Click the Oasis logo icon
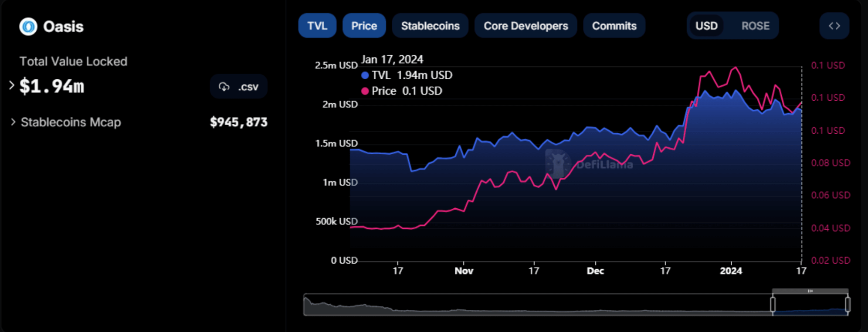 (28, 27)
